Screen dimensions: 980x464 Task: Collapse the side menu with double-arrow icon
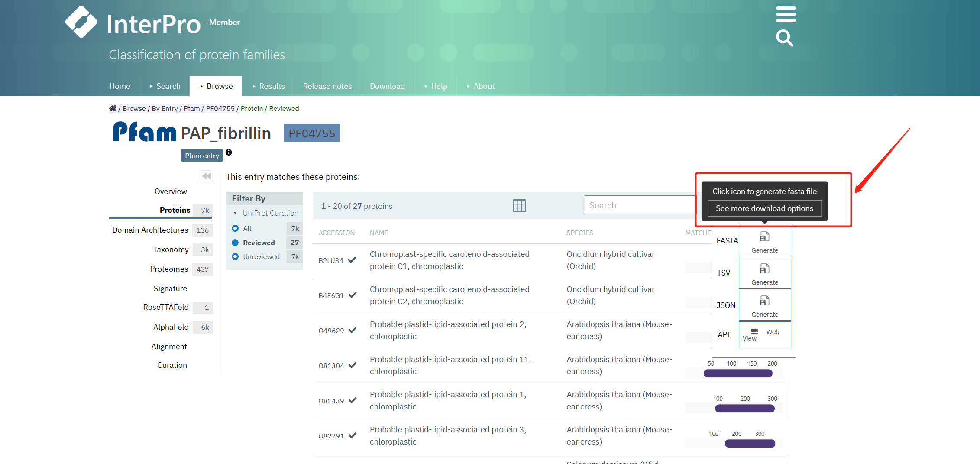(x=207, y=176)
